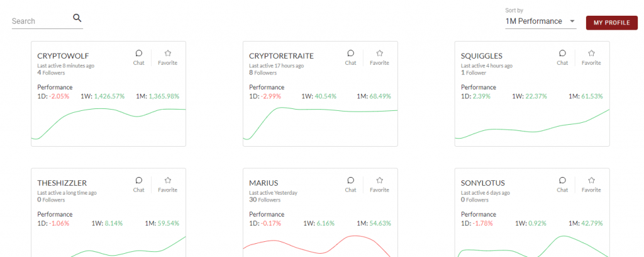Open the SQUIGGLES performance chart

(532, 125)
